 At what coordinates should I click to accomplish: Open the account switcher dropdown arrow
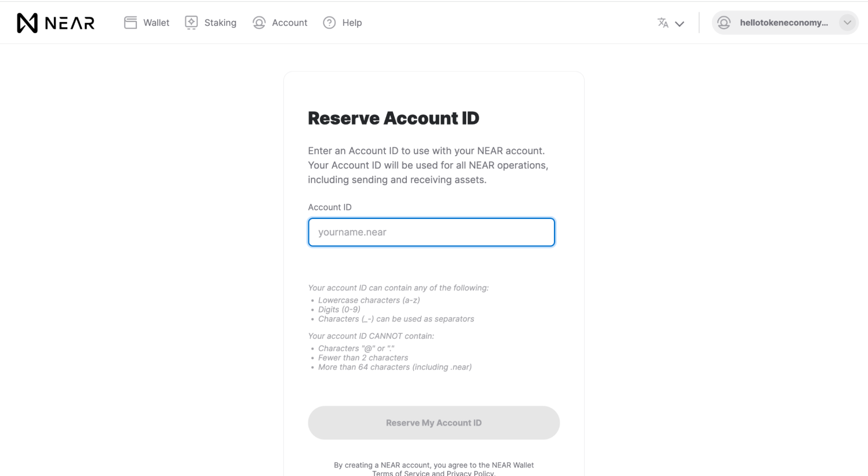coord(847,23)
